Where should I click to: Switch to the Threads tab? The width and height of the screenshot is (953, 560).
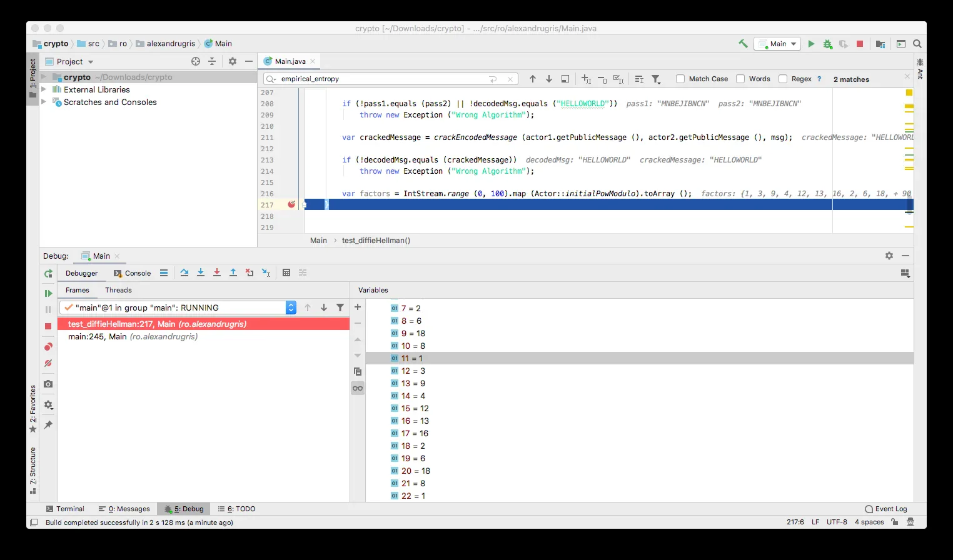[118, 290]
